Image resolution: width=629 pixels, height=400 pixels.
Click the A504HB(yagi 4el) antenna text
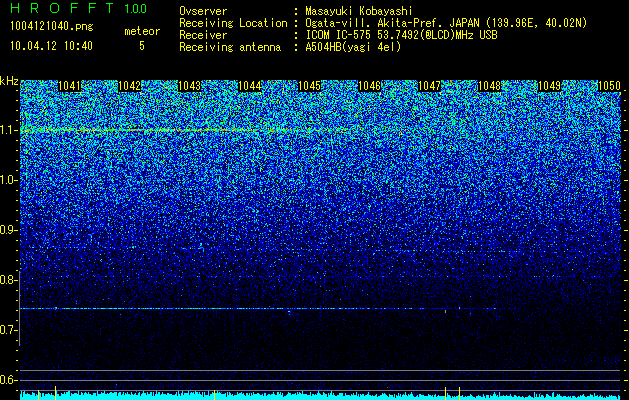353,47
